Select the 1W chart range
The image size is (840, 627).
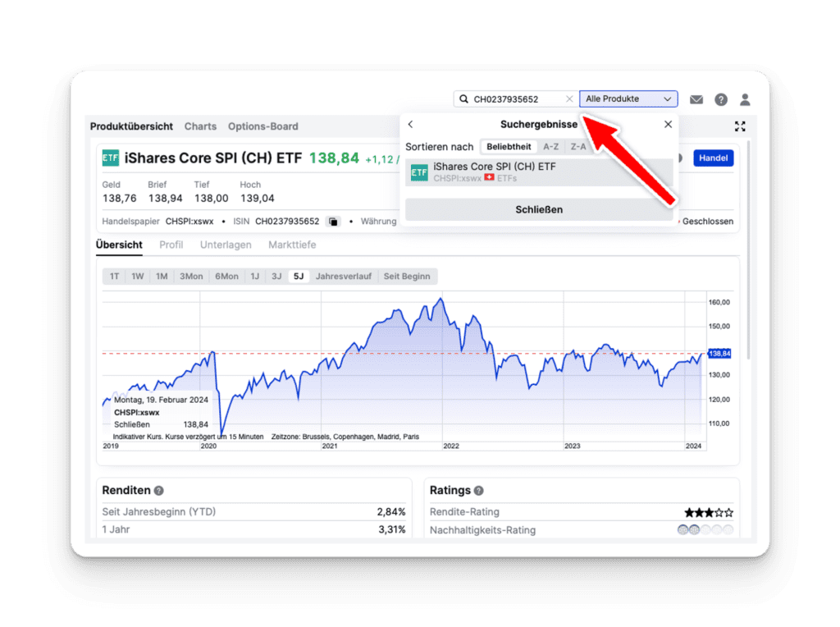click(138, 277)
